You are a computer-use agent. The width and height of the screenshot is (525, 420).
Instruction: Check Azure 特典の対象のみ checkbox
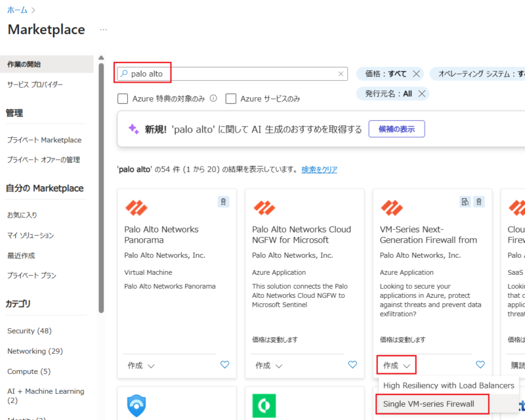click(123, 99)
